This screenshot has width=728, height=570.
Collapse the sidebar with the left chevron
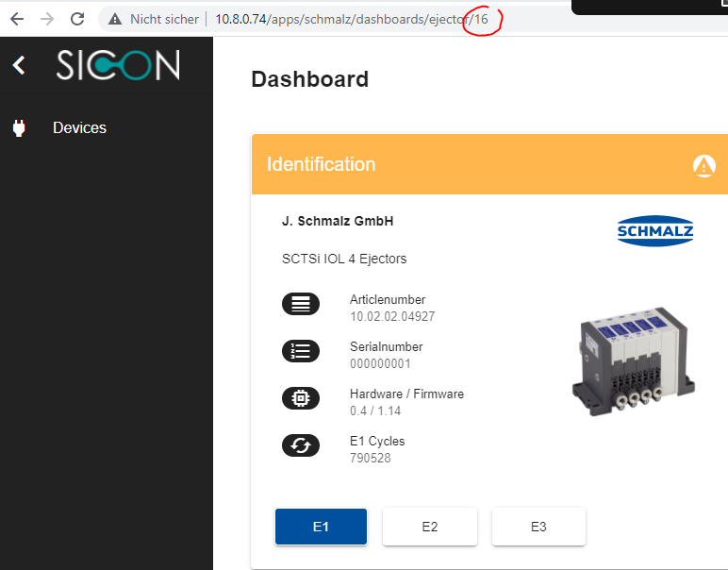pos(19,65)
